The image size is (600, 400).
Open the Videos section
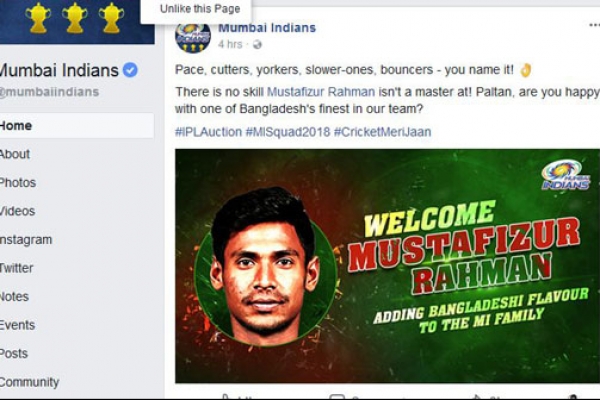pyautogui.click(x=17, y=211)
